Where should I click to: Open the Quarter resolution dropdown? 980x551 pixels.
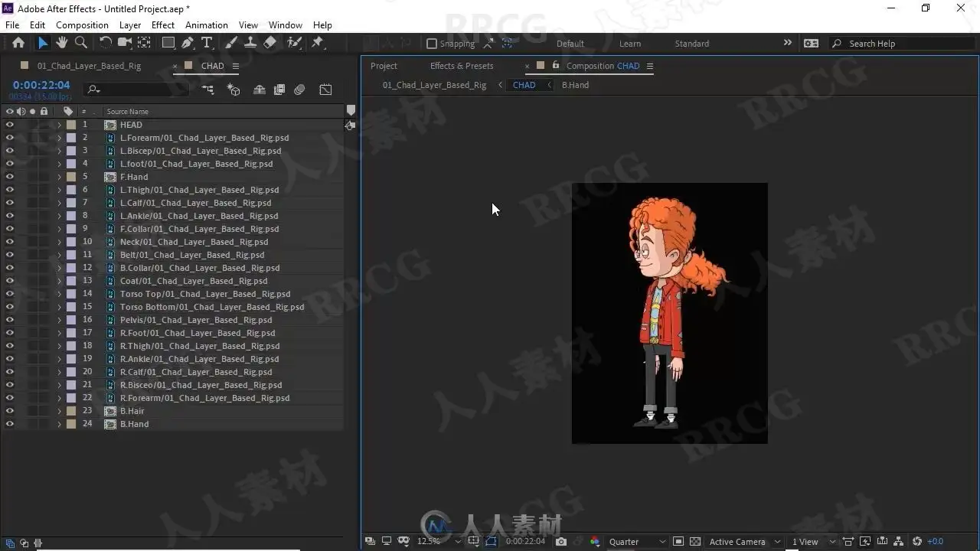pyautogui.click(x=637, y=541)
